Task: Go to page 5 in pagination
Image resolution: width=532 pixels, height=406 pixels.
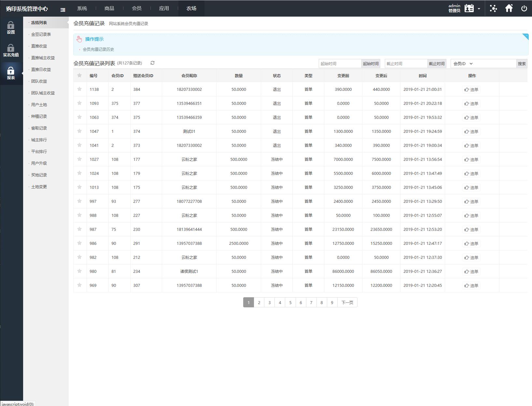Action: click(290, 302)
